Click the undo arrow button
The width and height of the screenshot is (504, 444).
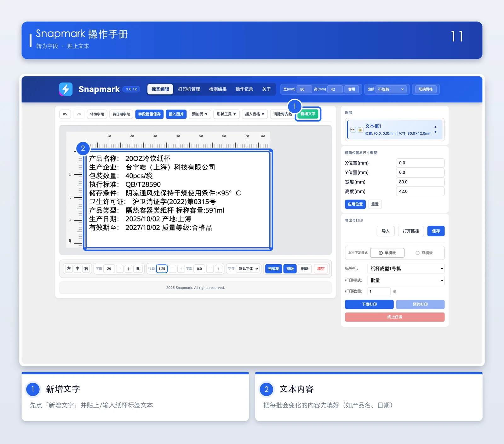coord(65,114)
